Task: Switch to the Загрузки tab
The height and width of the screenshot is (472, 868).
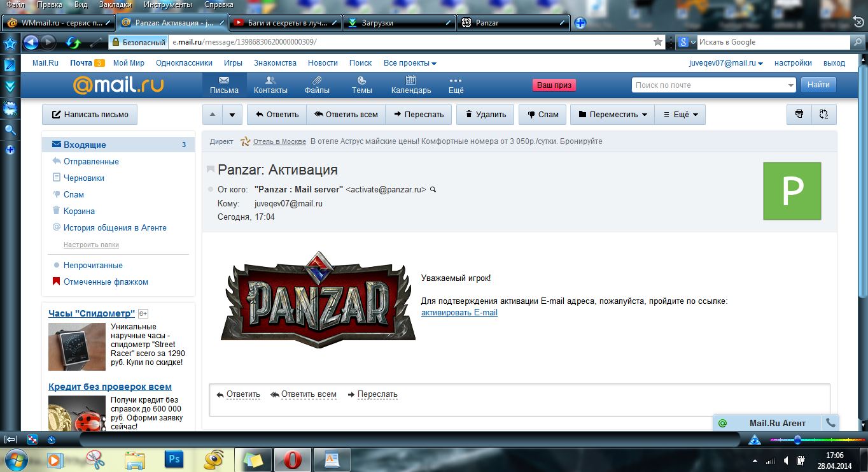Action: [399, 23]
